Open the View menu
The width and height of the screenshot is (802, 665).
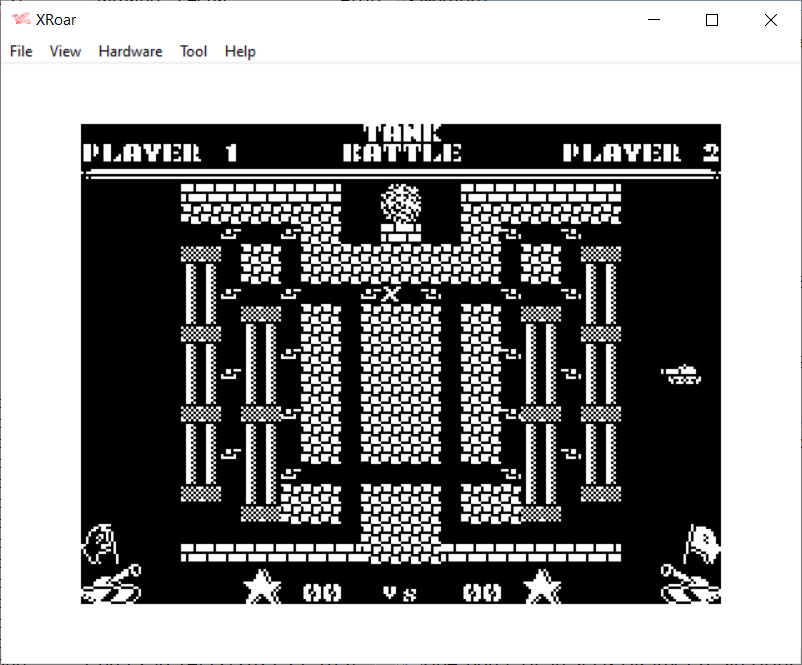65,51
